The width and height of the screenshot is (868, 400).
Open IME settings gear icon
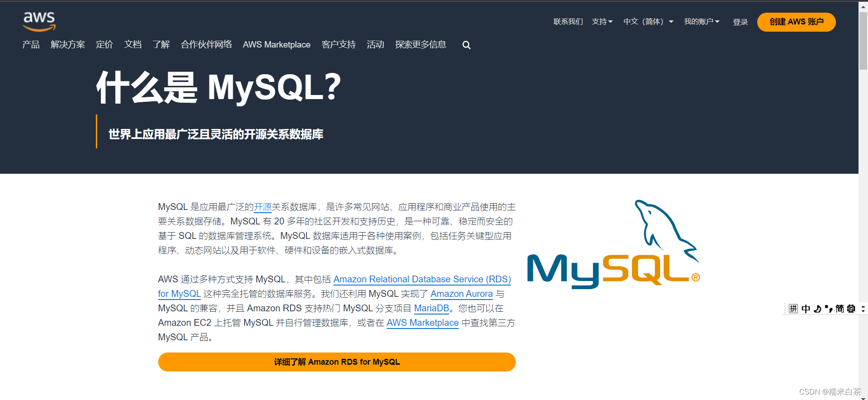851,309
